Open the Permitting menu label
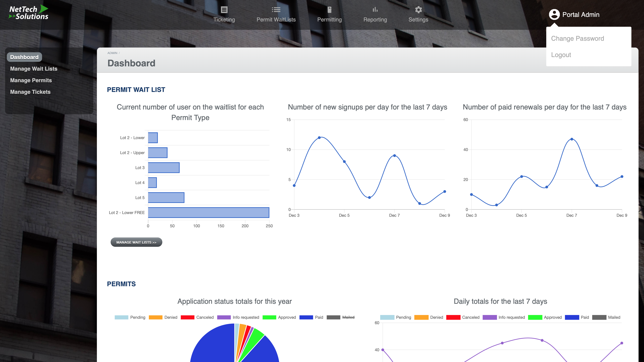 pos(329,20)
